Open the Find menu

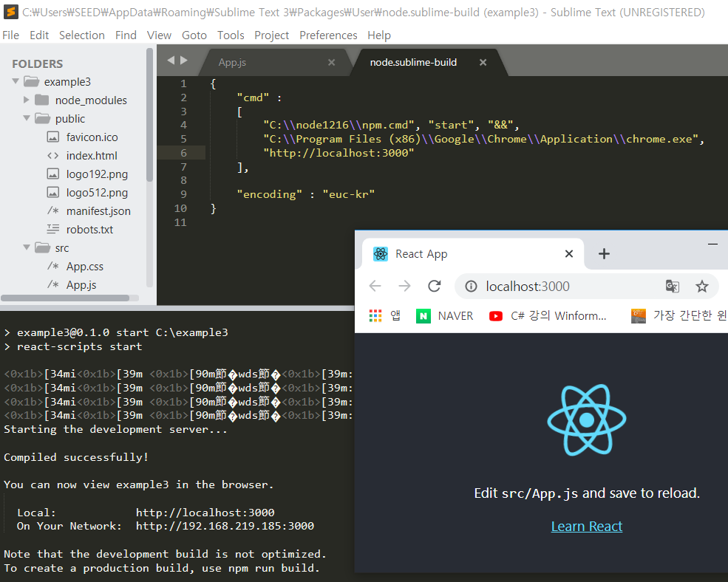[x=126, y=35]
